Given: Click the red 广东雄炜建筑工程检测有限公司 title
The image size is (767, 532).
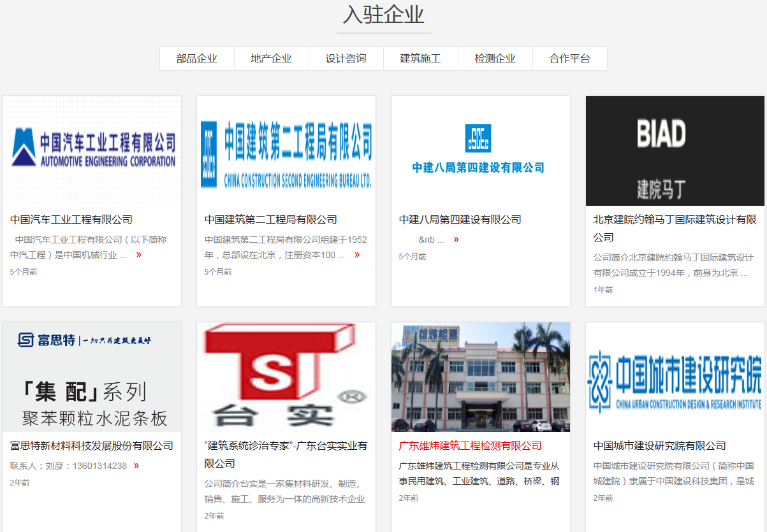Looking at the screenshot, I should click(471, 446).
